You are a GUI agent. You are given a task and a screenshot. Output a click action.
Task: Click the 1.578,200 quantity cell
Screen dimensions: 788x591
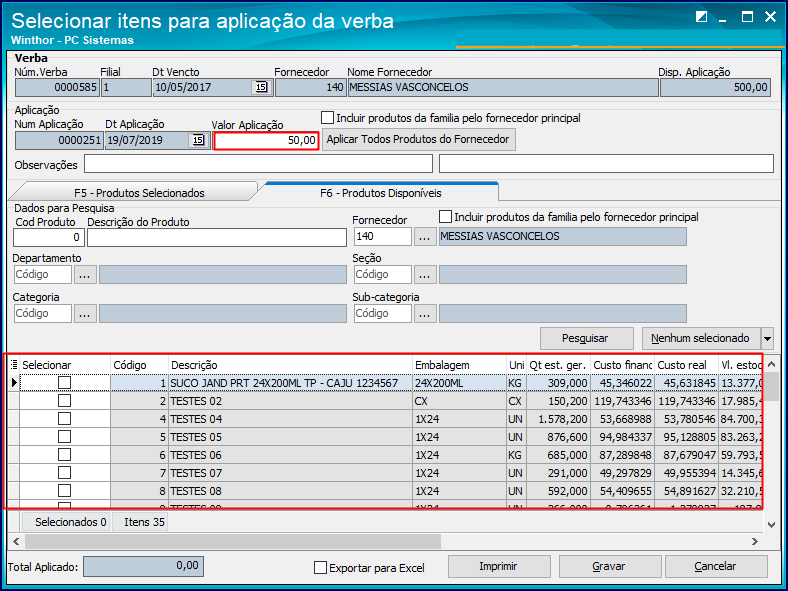pos(558,419)
